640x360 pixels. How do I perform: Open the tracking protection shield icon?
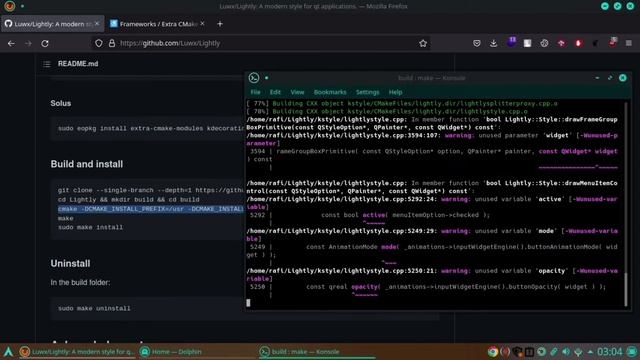point(99,43)
